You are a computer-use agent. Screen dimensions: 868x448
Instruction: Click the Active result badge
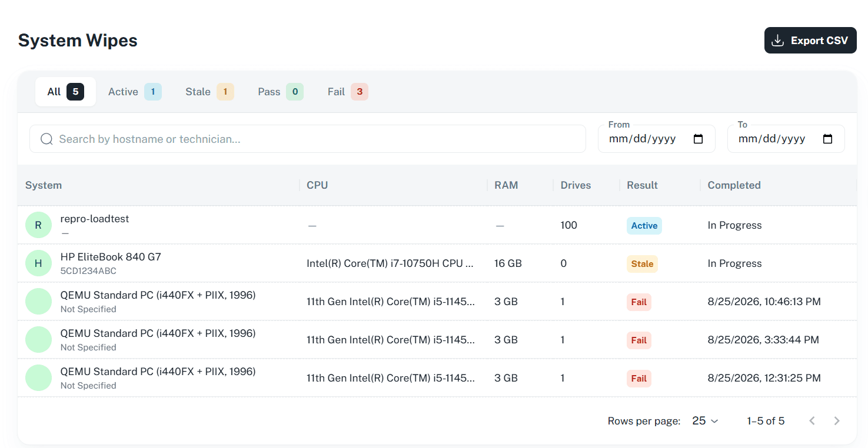644,226
